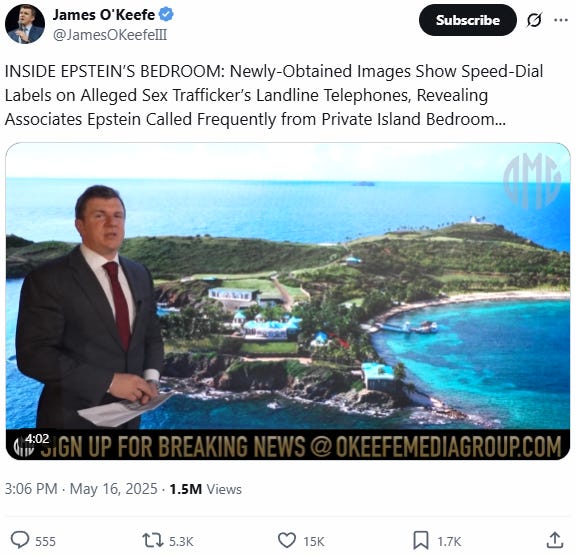577x556 pixels.
Task: Open the @JamesOKeefeIII handle link
Action: (110, 35)
